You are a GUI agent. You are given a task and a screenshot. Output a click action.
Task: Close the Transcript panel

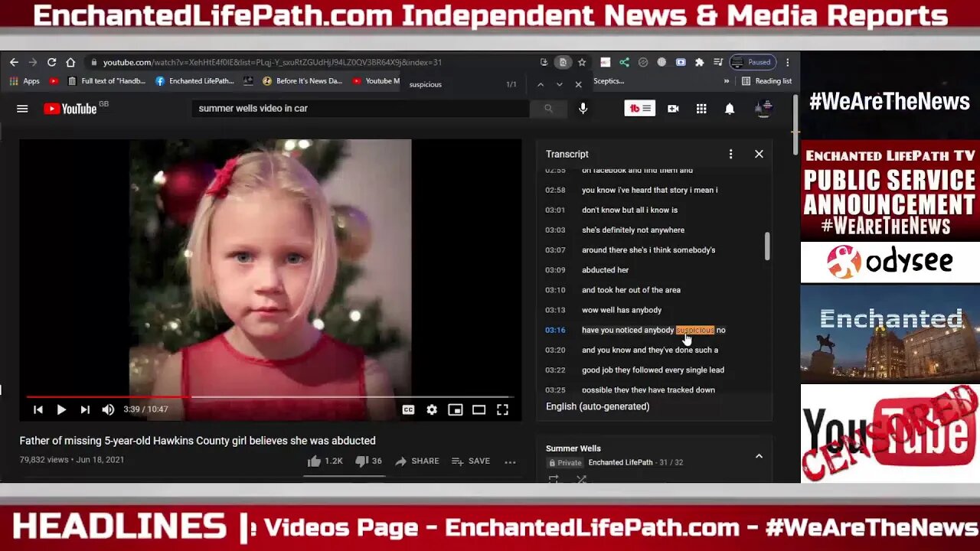[x=759, y=154]
